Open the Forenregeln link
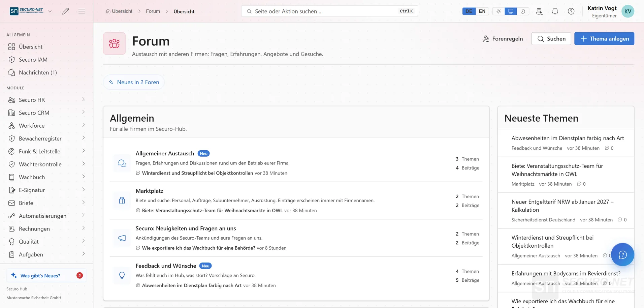Screen dimensions: 644x308 pyautogui.click(x=503, y=39)
